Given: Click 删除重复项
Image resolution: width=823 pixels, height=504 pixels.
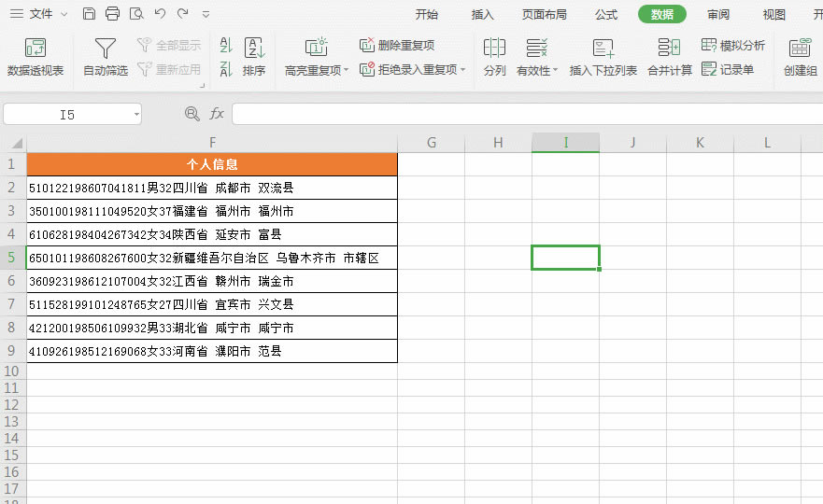Looking at the screenshot, I should [397, 45].
